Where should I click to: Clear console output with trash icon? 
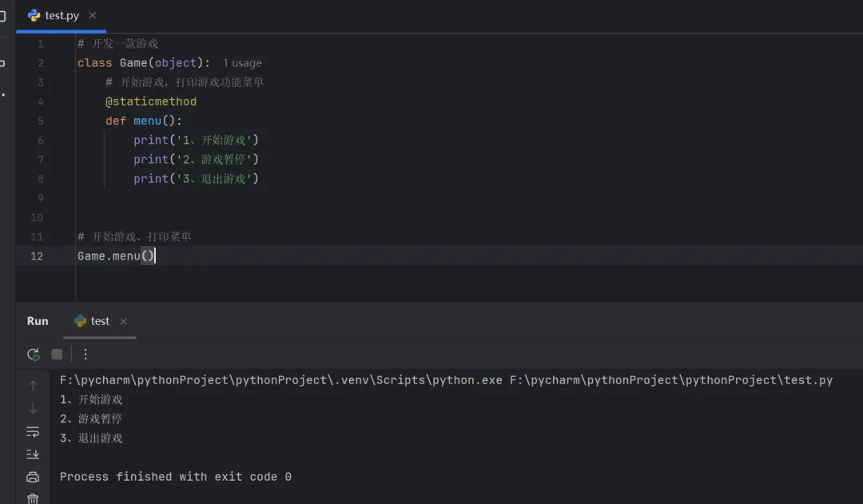33,498
